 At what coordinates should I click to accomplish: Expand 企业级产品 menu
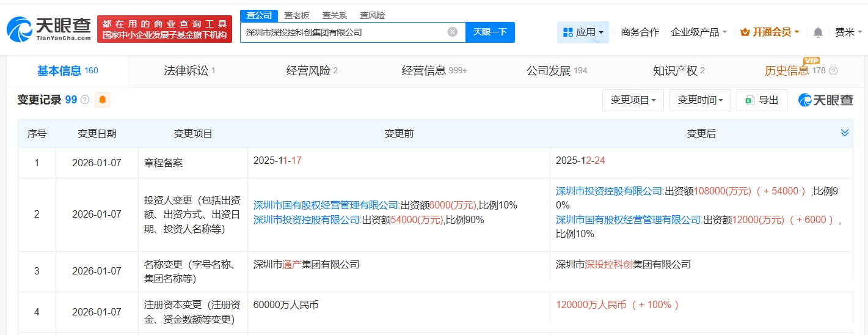(x=699, y=32)
